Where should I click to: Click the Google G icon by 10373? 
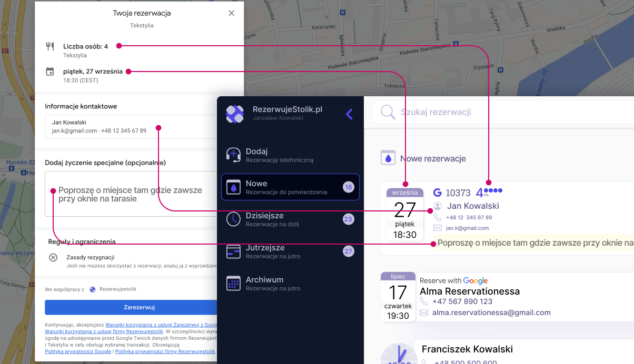[x=437, y=193]
